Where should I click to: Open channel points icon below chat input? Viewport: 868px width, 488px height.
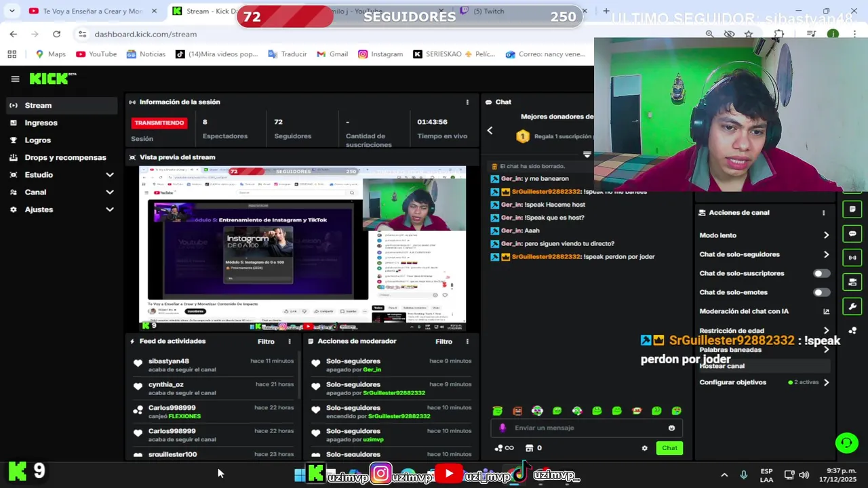pyautogui.click(x=504, y=448)
